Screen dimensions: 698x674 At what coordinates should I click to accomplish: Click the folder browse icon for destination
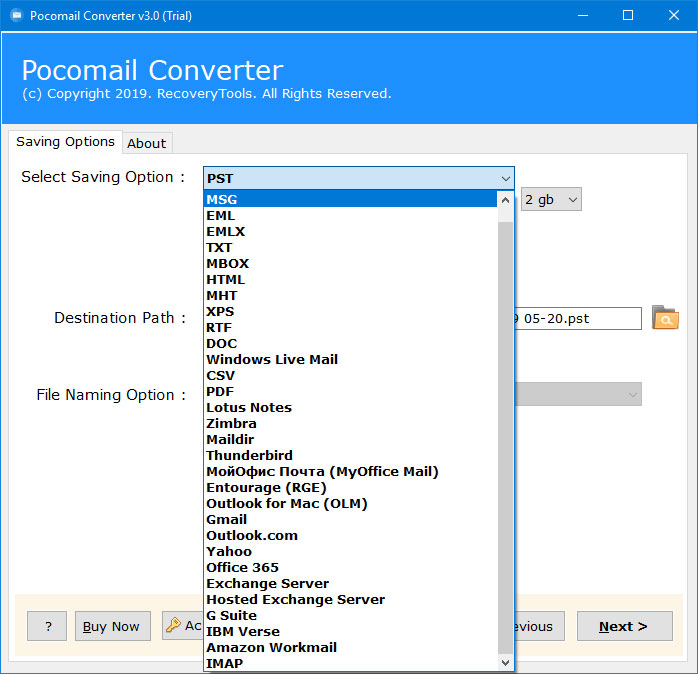pyautogui.click(x=665, y=317)
